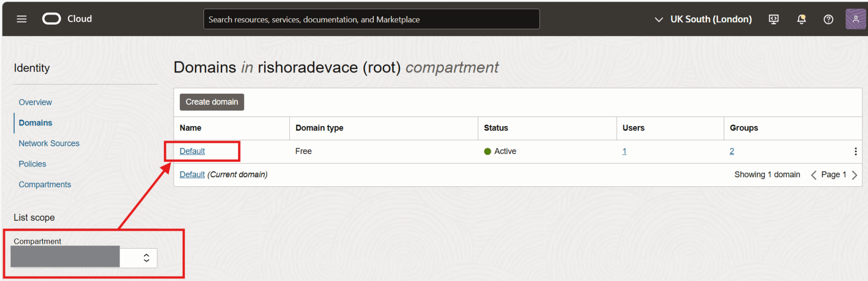868x281 pixels.
Task: Go to the previous page of domains
Action: (814, 175)
